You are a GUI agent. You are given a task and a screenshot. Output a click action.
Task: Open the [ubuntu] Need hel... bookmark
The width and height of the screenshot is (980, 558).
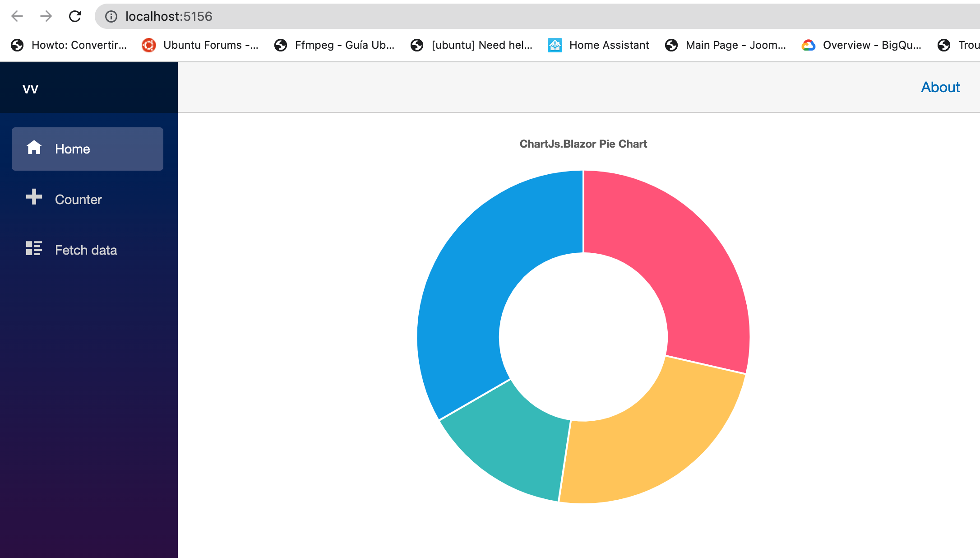coord(472,45)
